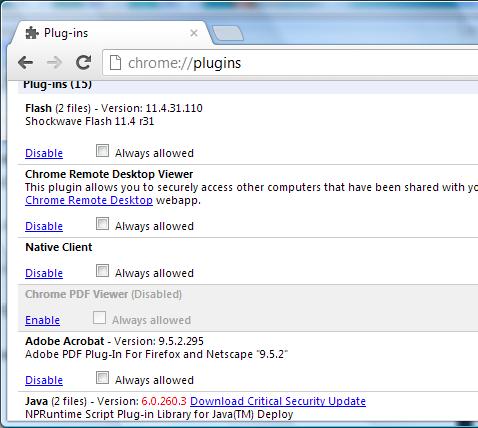Click the Flash version text 11.4.31.110
The height and width of the screenshot is (428, 478).
174,108
